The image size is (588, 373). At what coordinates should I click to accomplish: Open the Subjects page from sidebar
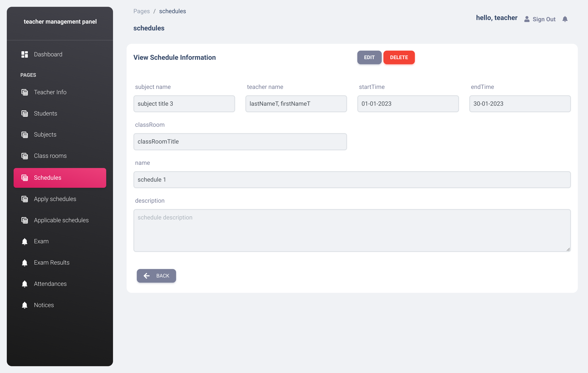click(45, 135)
